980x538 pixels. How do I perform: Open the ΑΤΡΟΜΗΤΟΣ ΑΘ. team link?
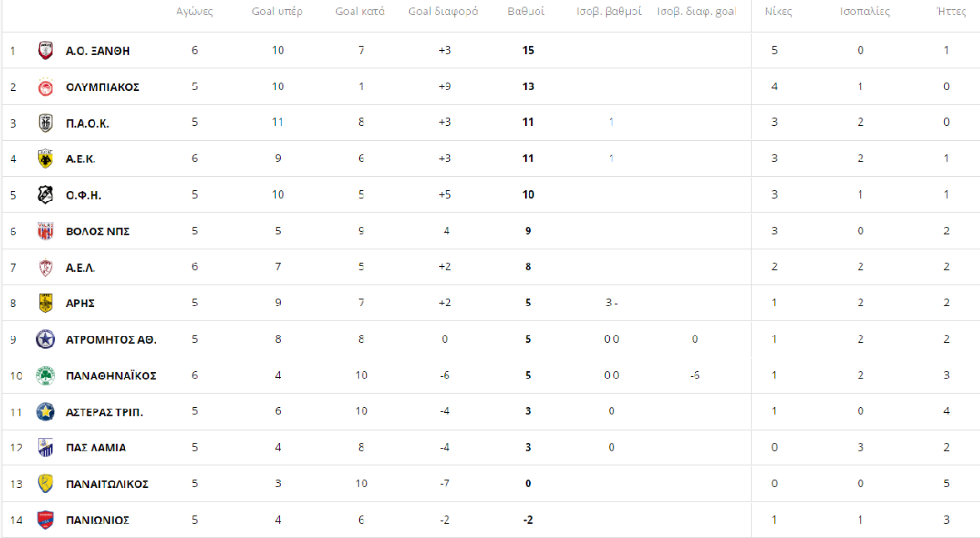[x=111, y=339]
